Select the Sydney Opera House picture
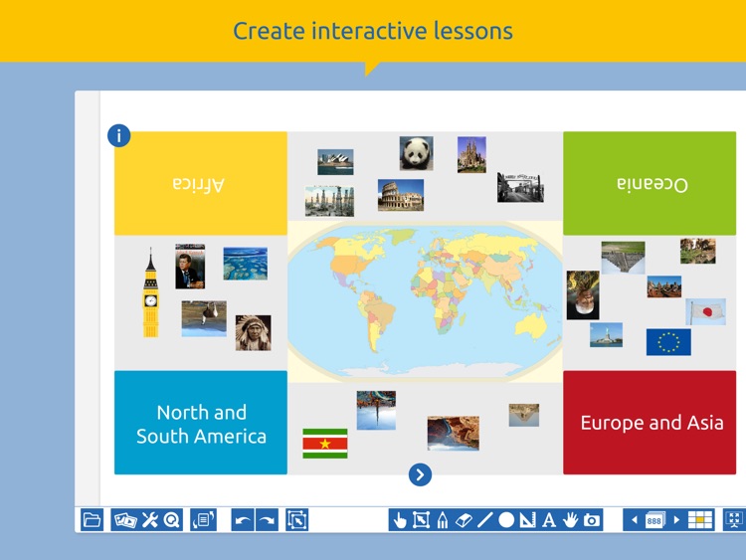Screen dimensions: 746x560 335,162
